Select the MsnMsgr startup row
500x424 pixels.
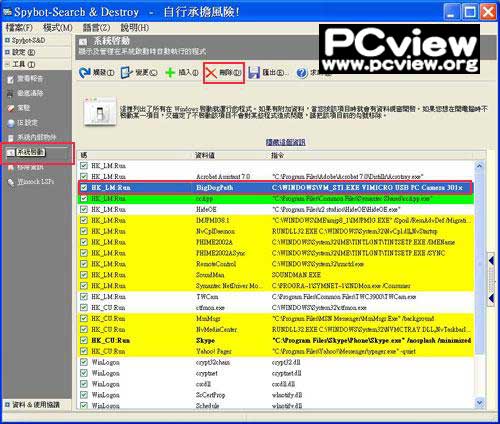[x=276, y=318]
